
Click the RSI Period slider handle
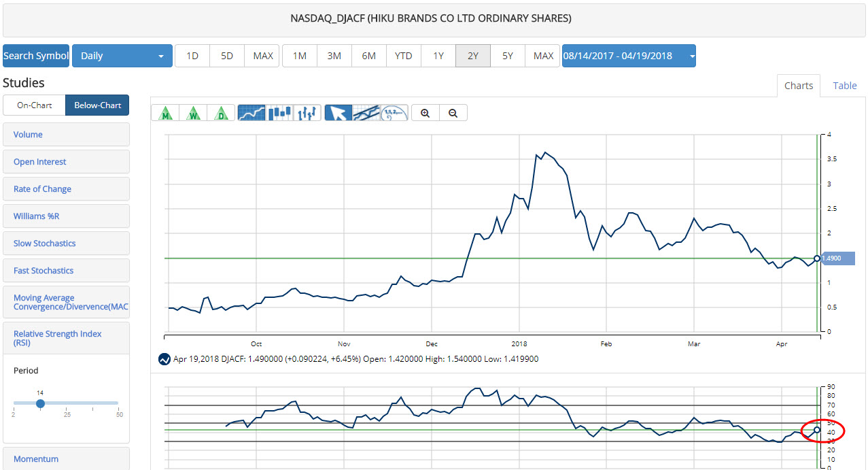pos(40,403)
